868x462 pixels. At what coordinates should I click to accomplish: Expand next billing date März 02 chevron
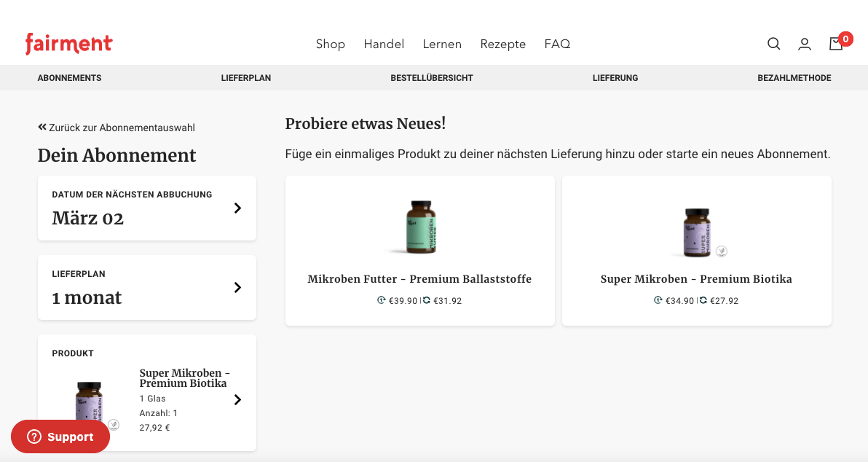tap(237, 208)
